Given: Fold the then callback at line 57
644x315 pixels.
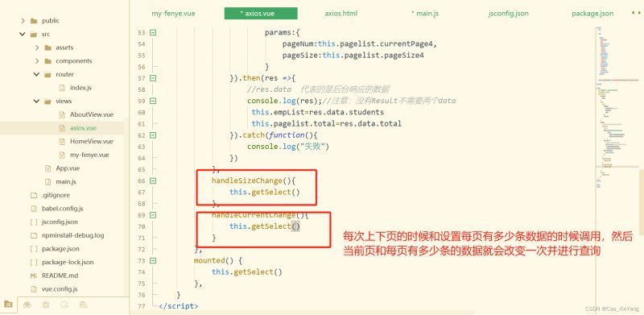Looking at the screenshot, I should [153, 77].
